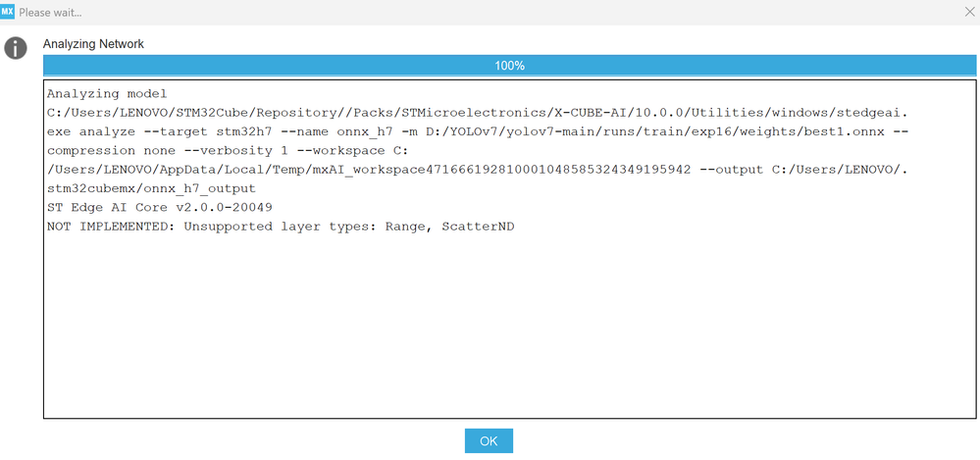
Task: Click the 'Please wait...' window title
Action: [51, 13]
